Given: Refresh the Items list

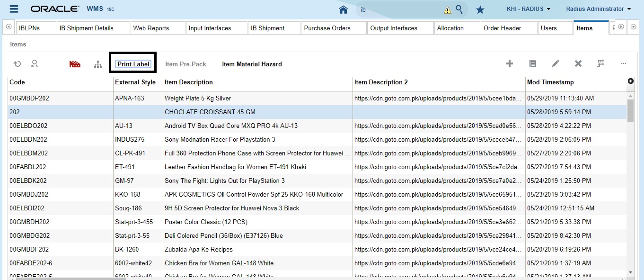Looking at the screenshot, I should [x=18, y=63].
